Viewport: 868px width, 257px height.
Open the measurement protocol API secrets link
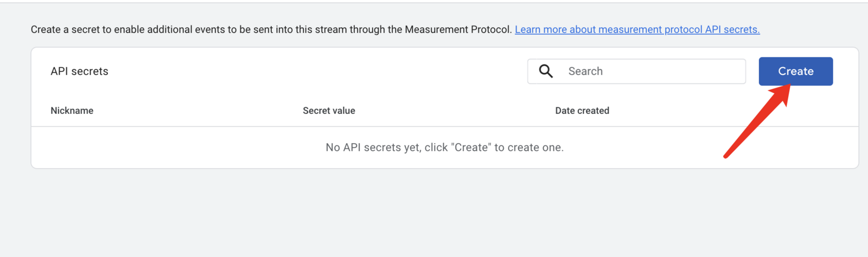(637, 30)
